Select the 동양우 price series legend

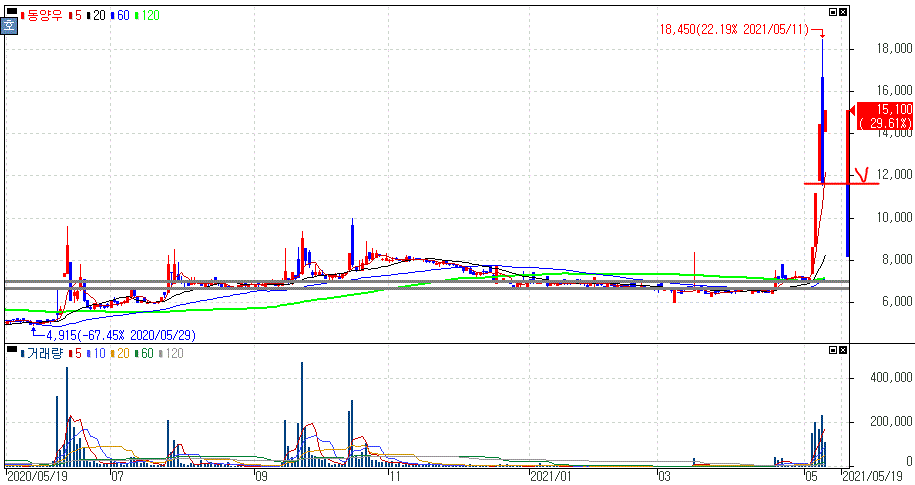[x=41, y=16]
